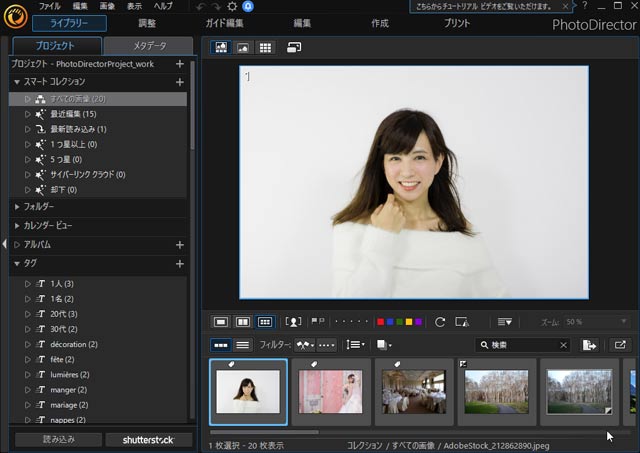Apply the red color label

[380, 322]
